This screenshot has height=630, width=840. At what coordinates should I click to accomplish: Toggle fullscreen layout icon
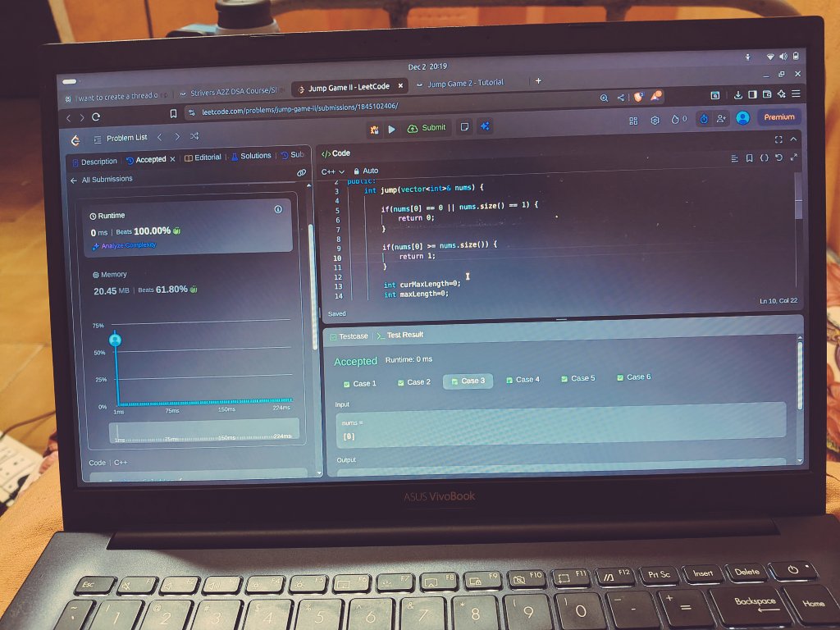click(778, 139)
